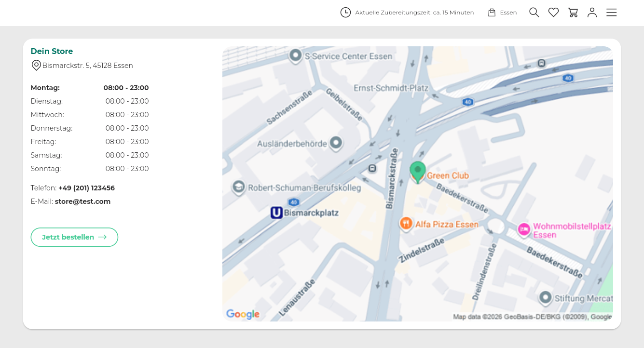Open the user account icon

pyautogui.click(x=592, y=13)
